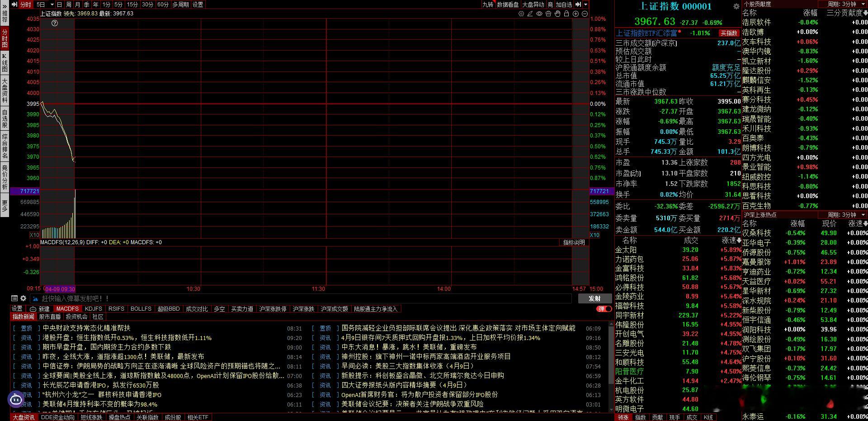Open bullet comment settings gear
The width and height of the screenshot is (868, 421).
pos(24,298)
